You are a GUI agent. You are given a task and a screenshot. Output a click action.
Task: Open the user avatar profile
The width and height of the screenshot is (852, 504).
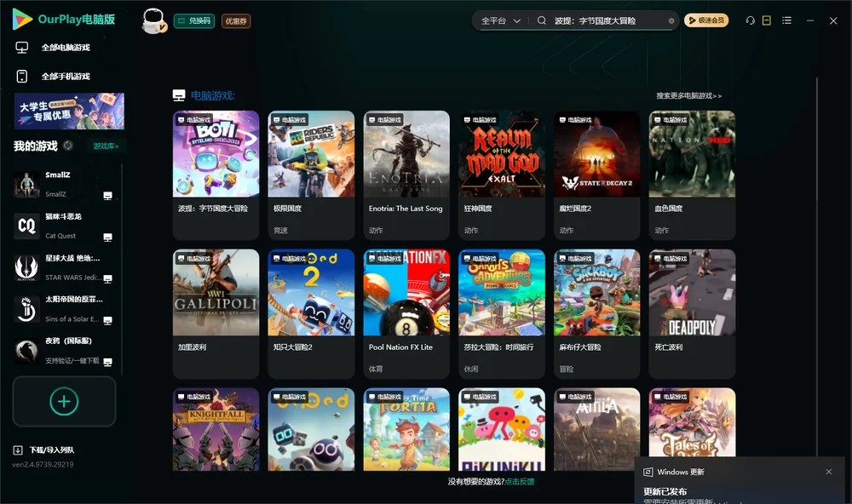click(153, 20)
